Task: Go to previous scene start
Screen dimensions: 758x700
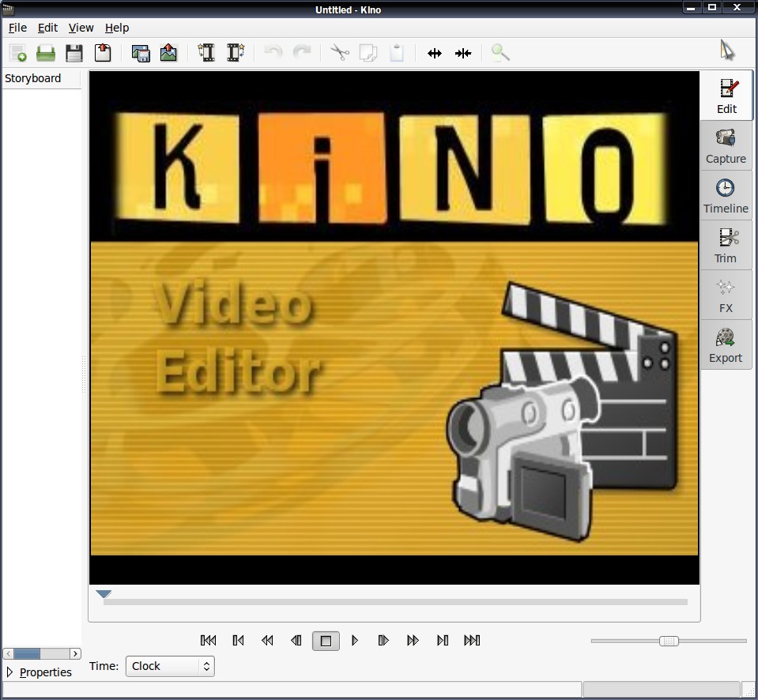Action: pos(238,641)
